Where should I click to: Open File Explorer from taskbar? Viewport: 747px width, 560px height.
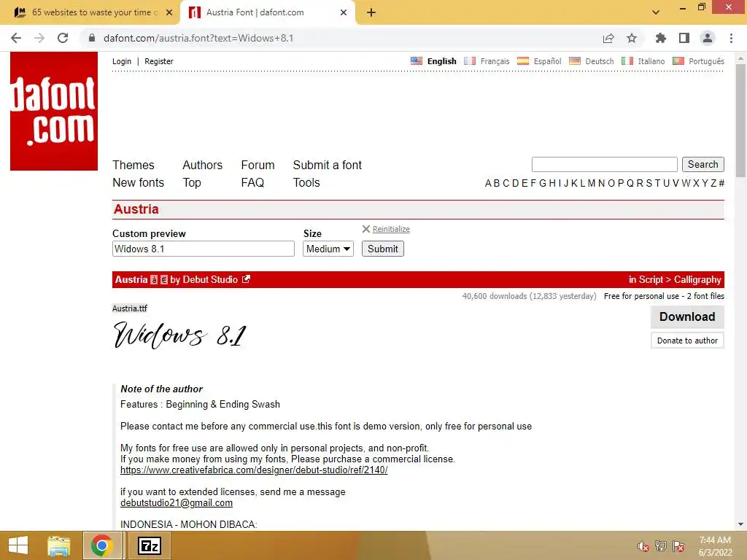coord(59,545)
